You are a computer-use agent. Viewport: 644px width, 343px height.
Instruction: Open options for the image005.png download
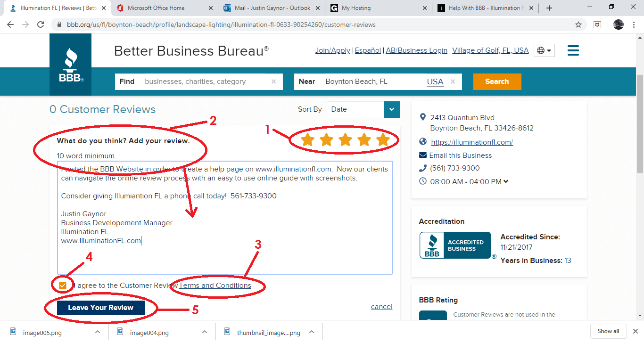pos(98,332)
